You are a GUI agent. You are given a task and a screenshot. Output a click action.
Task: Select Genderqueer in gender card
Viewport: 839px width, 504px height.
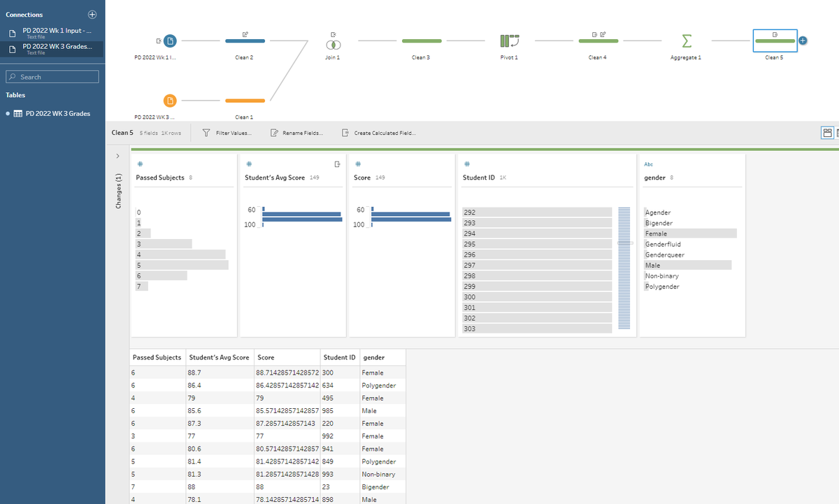point(665,254)
